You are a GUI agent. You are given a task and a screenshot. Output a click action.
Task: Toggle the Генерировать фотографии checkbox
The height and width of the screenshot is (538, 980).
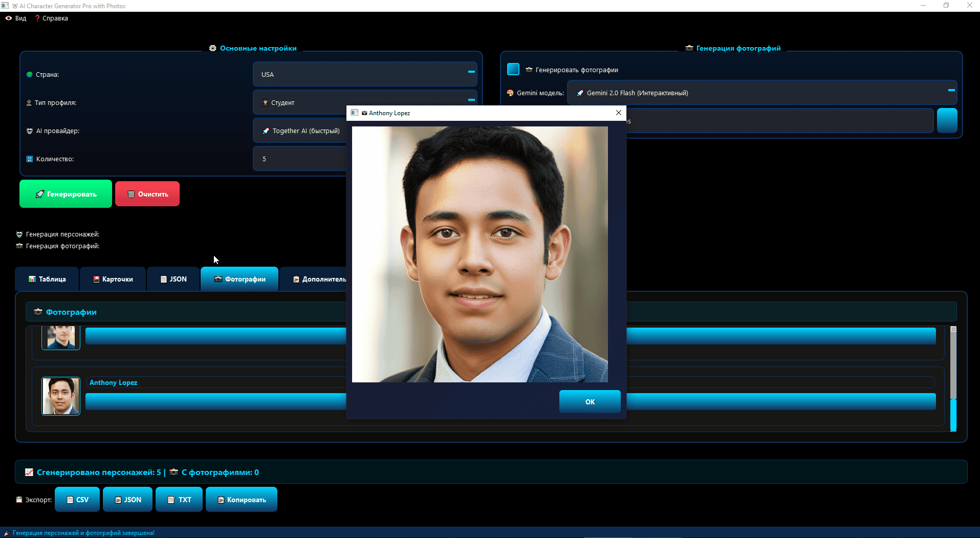click(513, 69)
